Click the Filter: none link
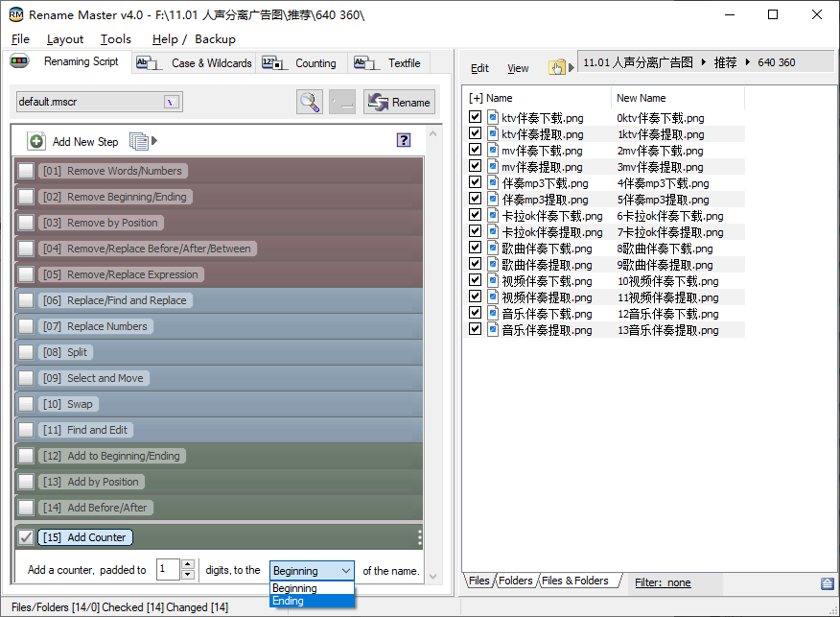 click(x=663, y=582)
